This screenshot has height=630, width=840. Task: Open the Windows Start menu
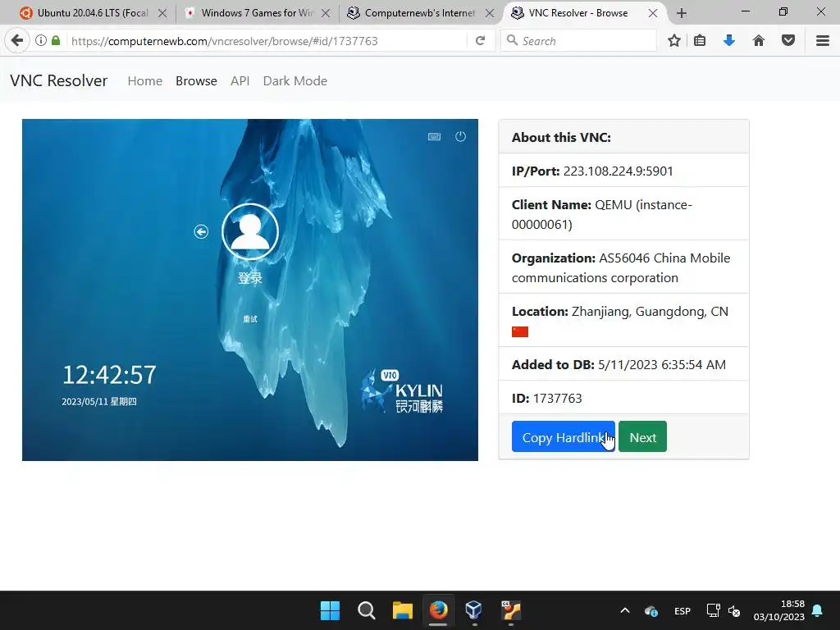pyautogui.click(x=330, y=610)
